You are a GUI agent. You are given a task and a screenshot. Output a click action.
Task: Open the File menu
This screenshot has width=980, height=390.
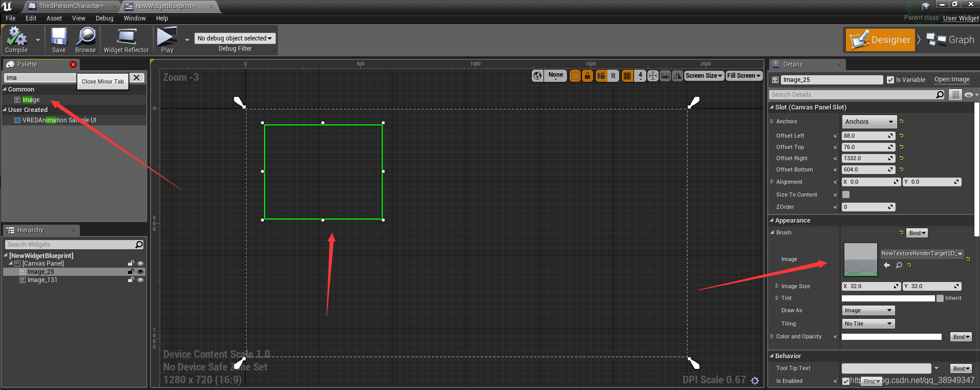(10, 18)
